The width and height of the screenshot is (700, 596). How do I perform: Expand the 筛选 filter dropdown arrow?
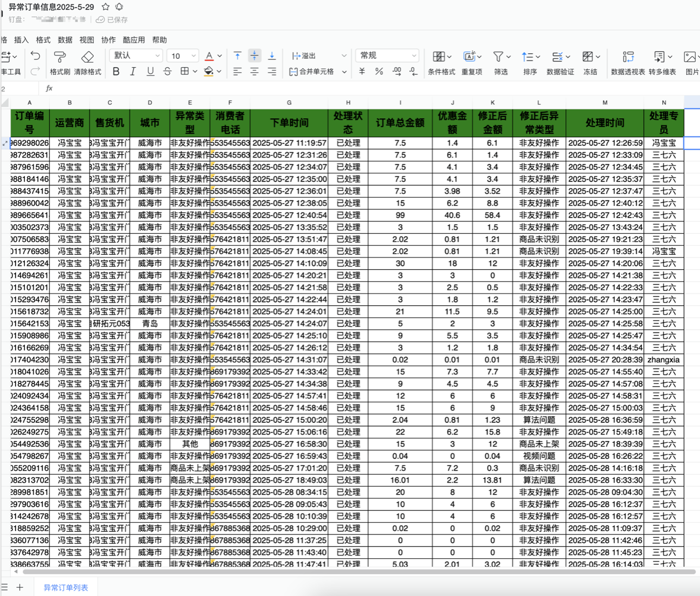(x=508, y=57)
